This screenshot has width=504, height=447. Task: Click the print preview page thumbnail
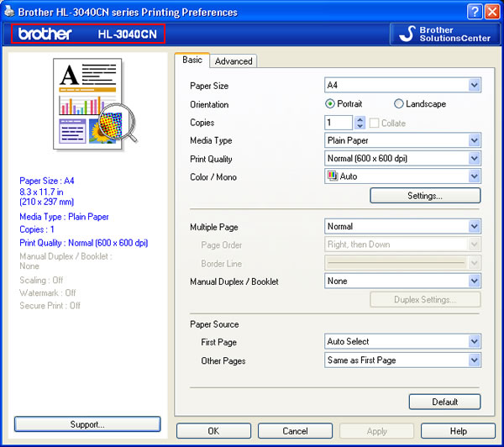point(87,103)
